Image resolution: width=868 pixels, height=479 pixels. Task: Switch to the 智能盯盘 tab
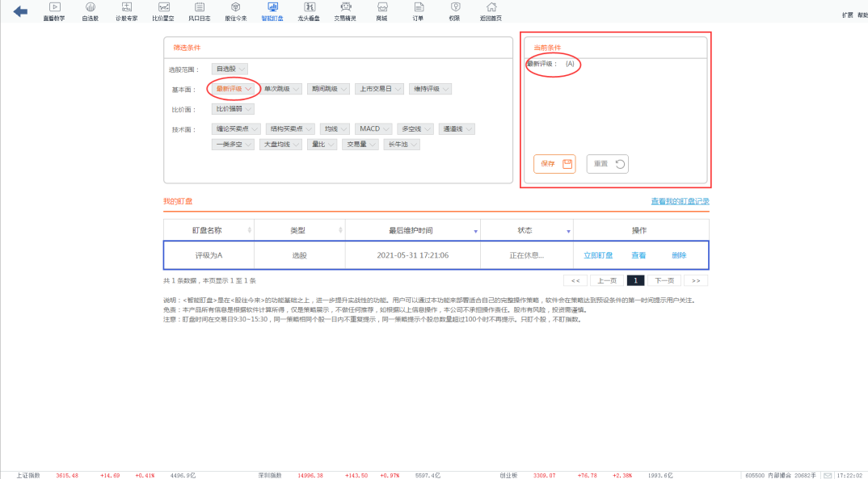272,11
